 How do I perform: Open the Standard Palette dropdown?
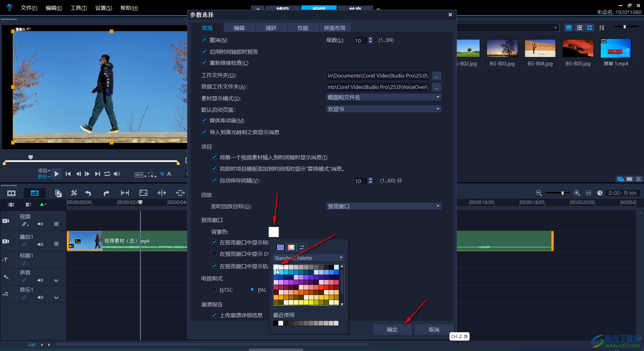[x=309, y=258]
